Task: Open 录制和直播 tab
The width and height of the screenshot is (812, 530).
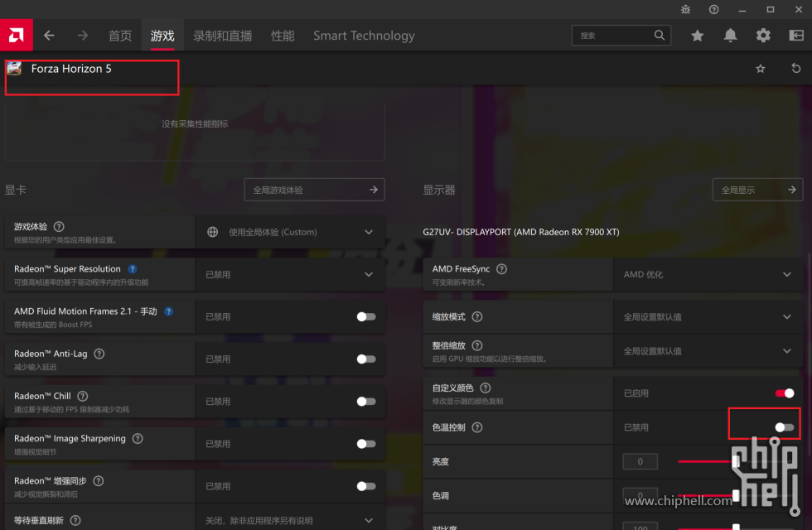Action: 223,35
